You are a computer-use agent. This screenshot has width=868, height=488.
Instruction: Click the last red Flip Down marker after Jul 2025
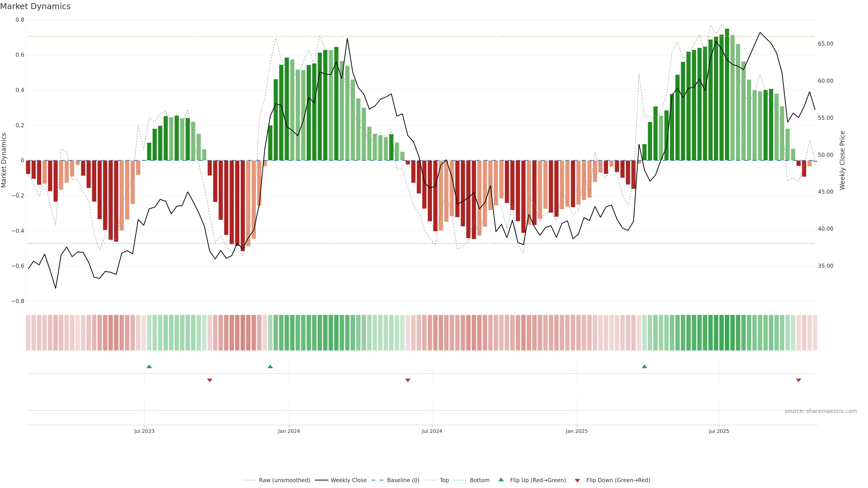[798, 380]
